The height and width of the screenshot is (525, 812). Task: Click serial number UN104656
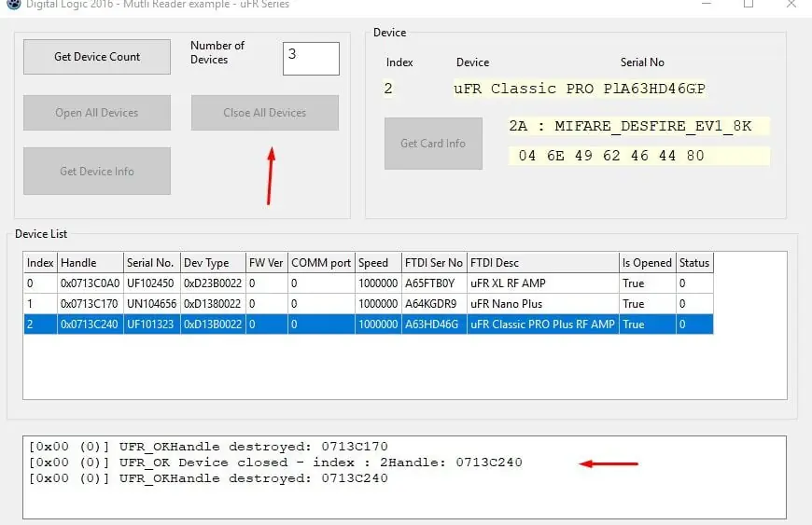click(x=152, y=304)
